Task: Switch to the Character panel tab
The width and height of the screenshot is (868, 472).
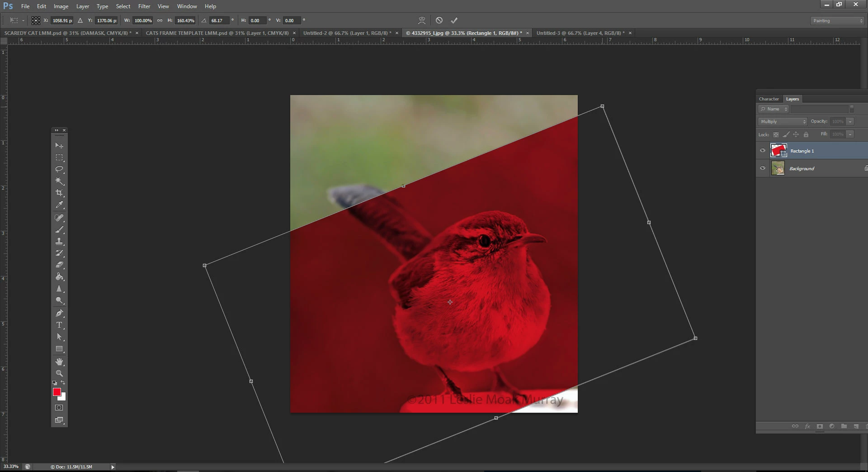Action: 769,99
